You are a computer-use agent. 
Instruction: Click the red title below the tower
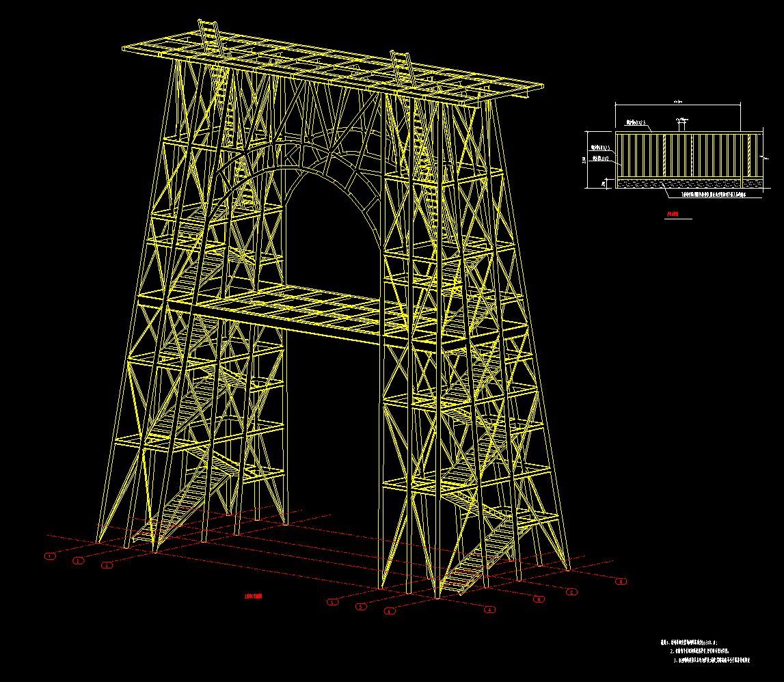(253, 597)
